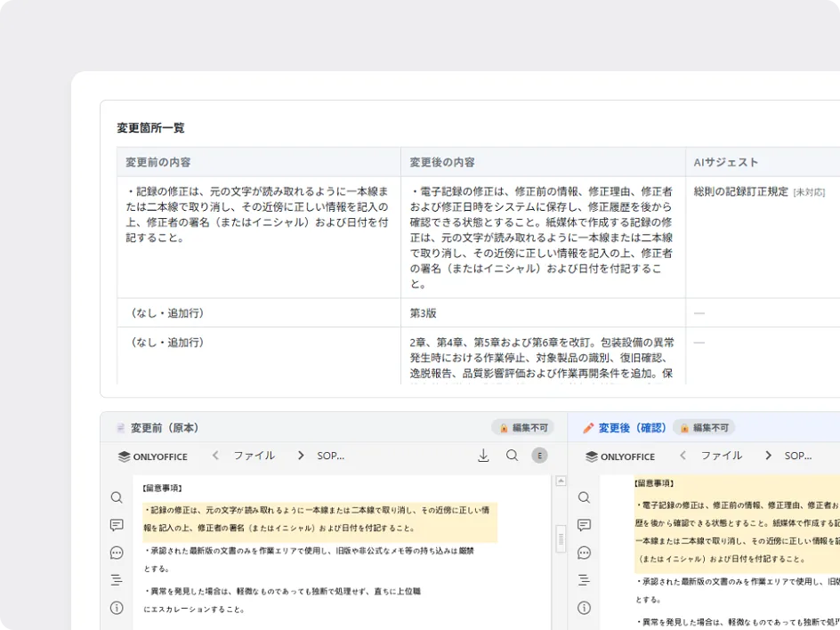
Task: Open the comments sidebar icon in the left editor
Action: [117, 525]
